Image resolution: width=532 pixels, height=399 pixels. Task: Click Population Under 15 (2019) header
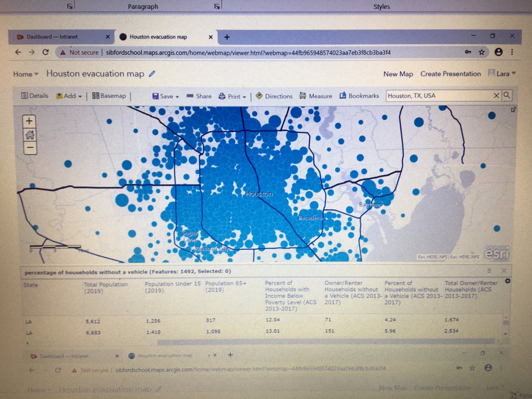[174, 287]
